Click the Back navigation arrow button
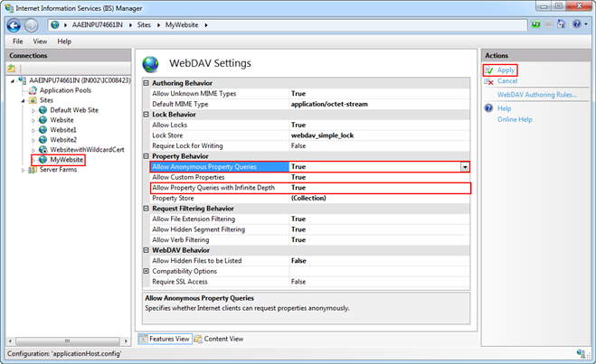This screenshot has width=596, height=364. pyautogui.click(x=14, y=24)
